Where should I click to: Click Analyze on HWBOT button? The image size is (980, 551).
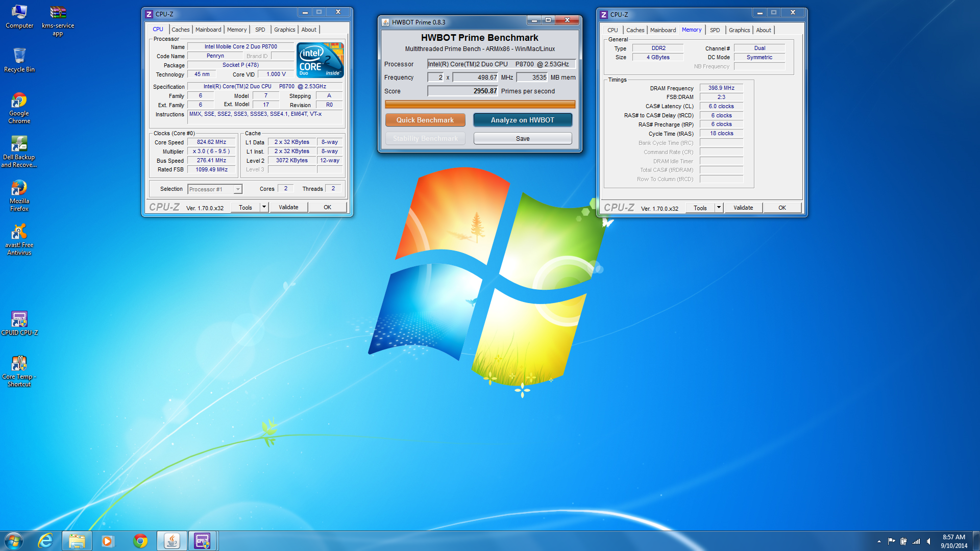tap(522, 120)
